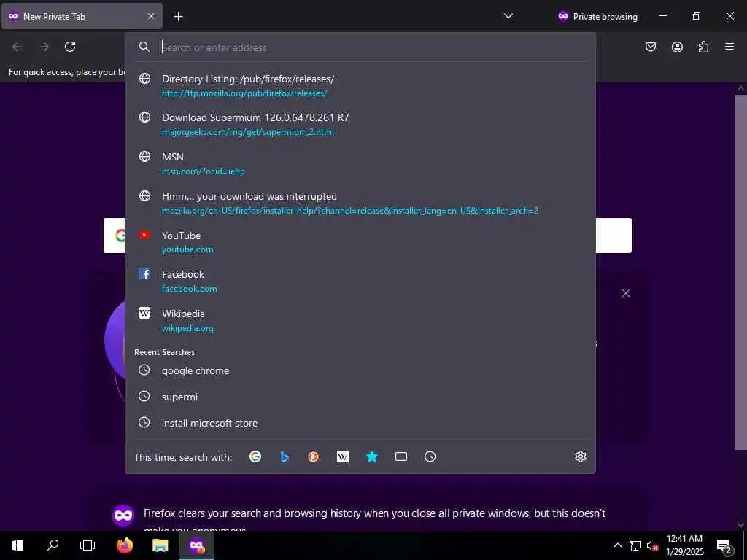This screenshot has height=560, width=747.
Task: Open a new tab with plus button
Action: [178, 17]
